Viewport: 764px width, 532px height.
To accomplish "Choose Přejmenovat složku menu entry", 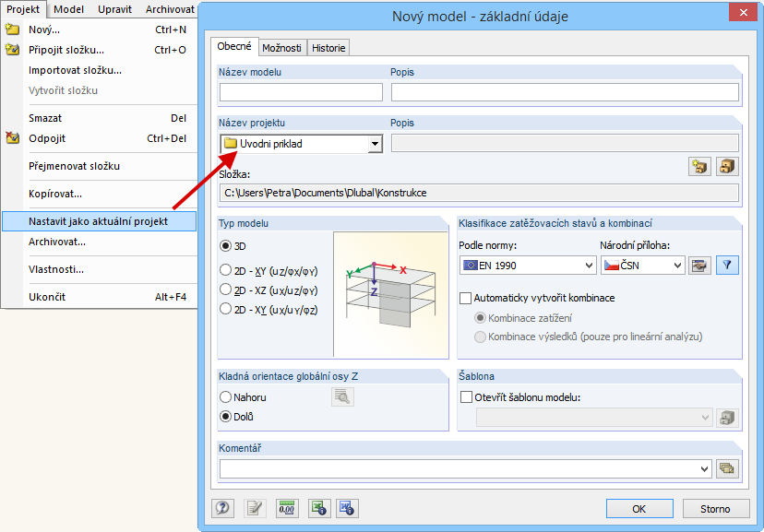I will click(99, 166).
